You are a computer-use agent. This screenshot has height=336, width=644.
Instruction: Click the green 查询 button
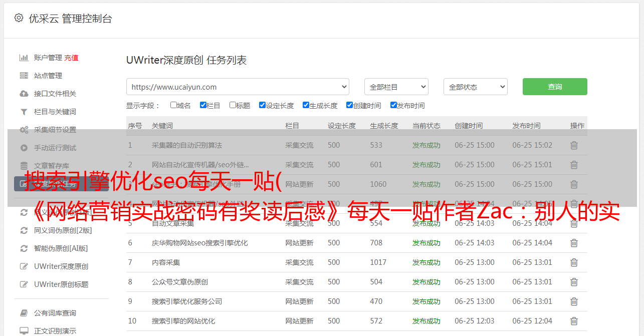click(x=554, y=87)
